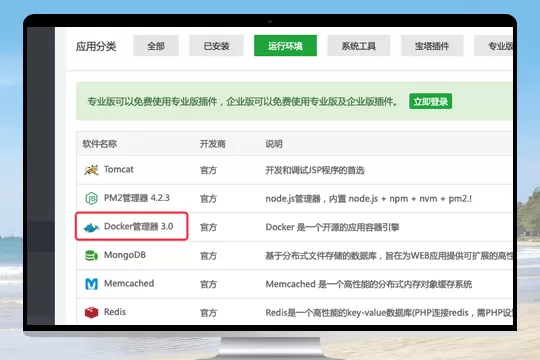Click 官方 in the MongoDB row

pyautogui.click(x=208, y=256)
